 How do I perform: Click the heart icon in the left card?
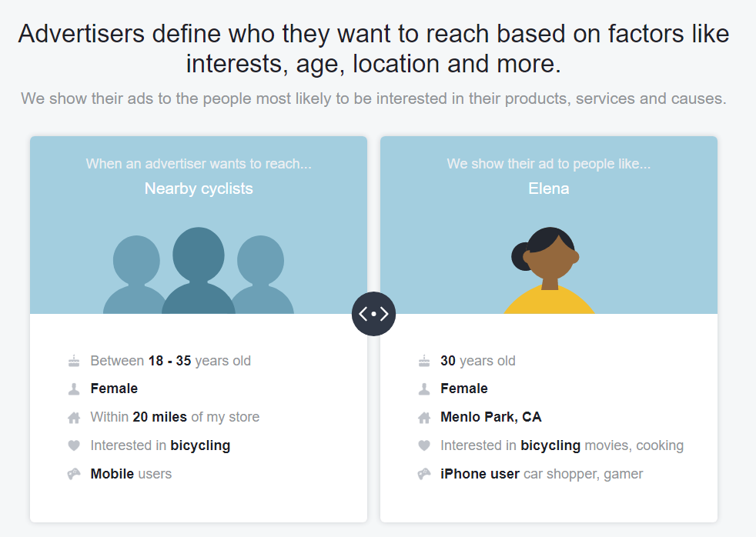[x=74, y=445]
